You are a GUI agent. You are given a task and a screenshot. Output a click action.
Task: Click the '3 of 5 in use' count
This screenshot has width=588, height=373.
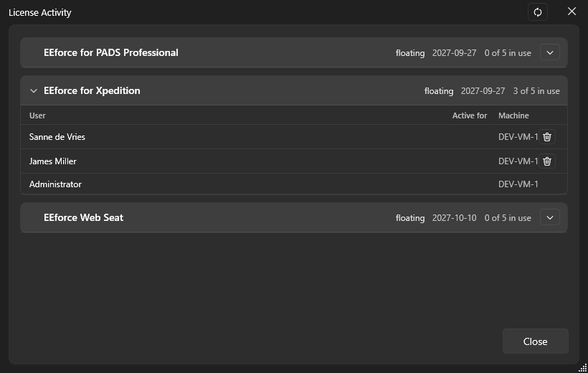pos(536,91)
